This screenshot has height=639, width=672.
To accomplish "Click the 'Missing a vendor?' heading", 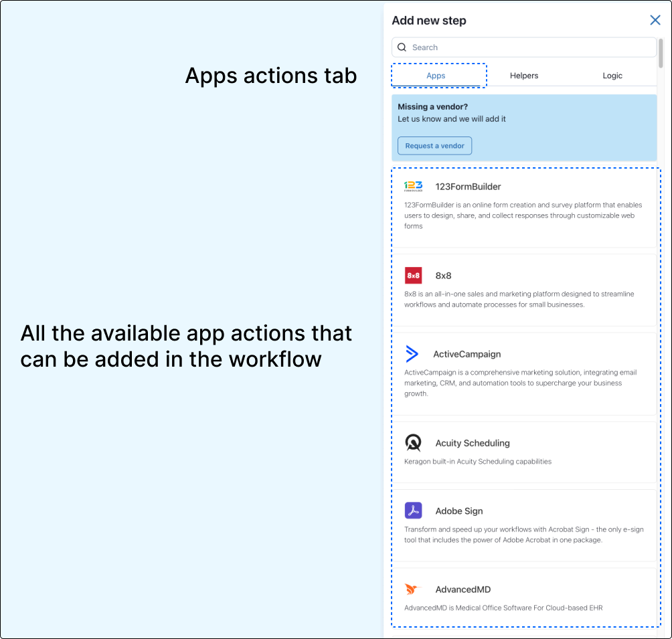I will click(x=432, y=106).
